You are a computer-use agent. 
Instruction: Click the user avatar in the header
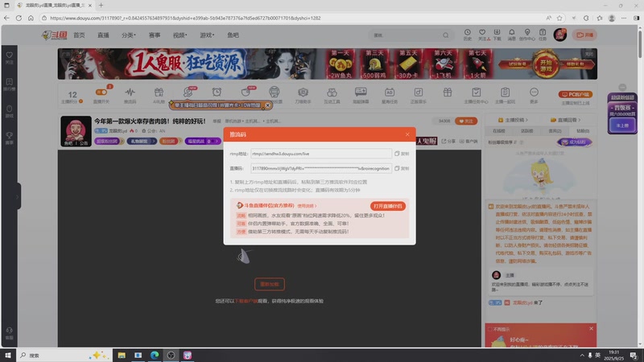[559, 35]
